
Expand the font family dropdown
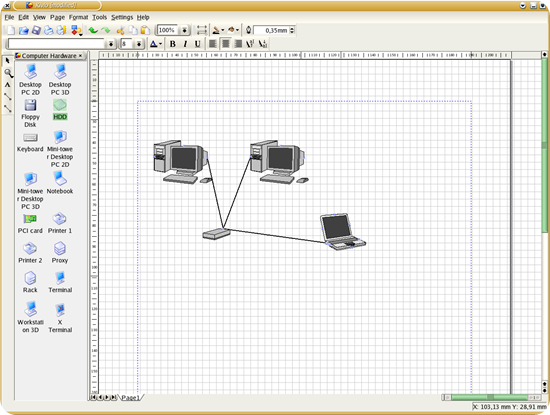tap(111, 44)
